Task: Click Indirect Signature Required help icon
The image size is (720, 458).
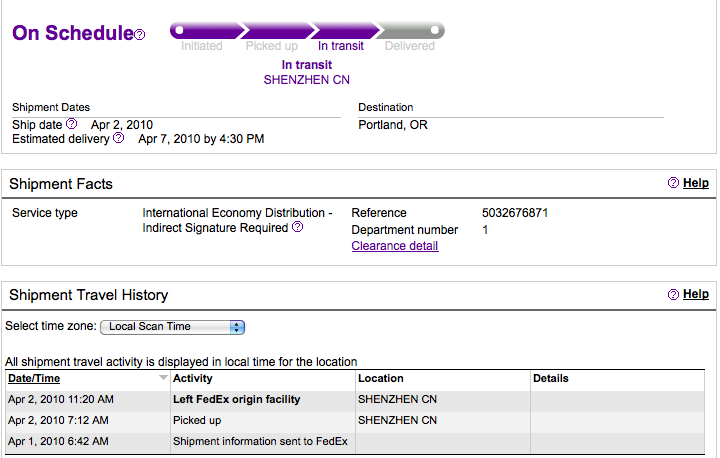Action: (297, 228)
